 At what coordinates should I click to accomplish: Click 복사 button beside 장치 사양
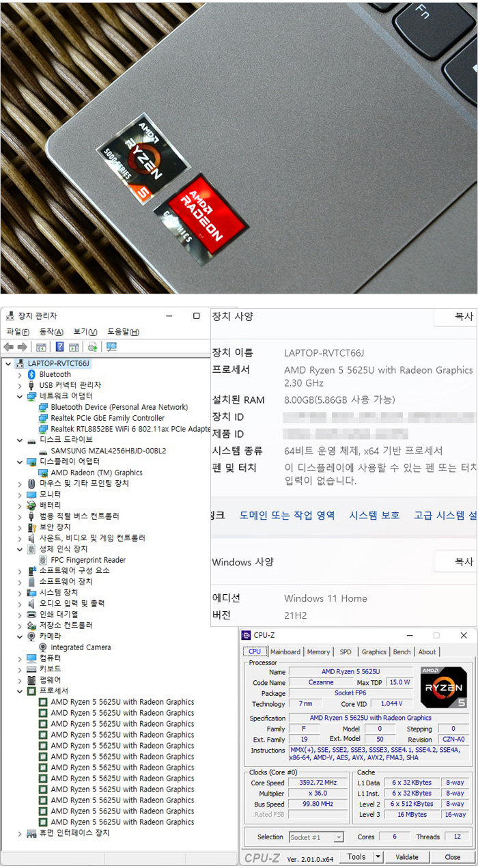455,316
